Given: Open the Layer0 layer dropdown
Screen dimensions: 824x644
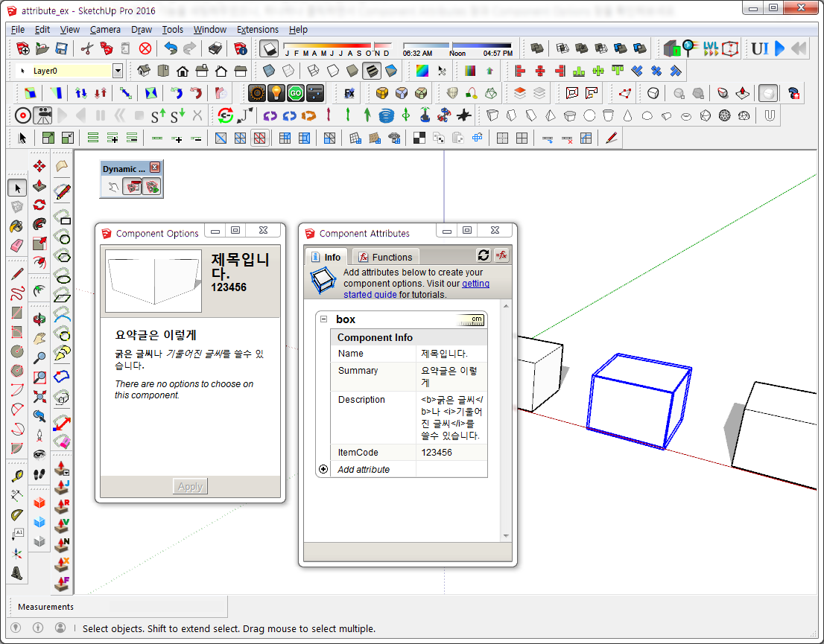Looking at the screenshot, I should tap(118, 71).
